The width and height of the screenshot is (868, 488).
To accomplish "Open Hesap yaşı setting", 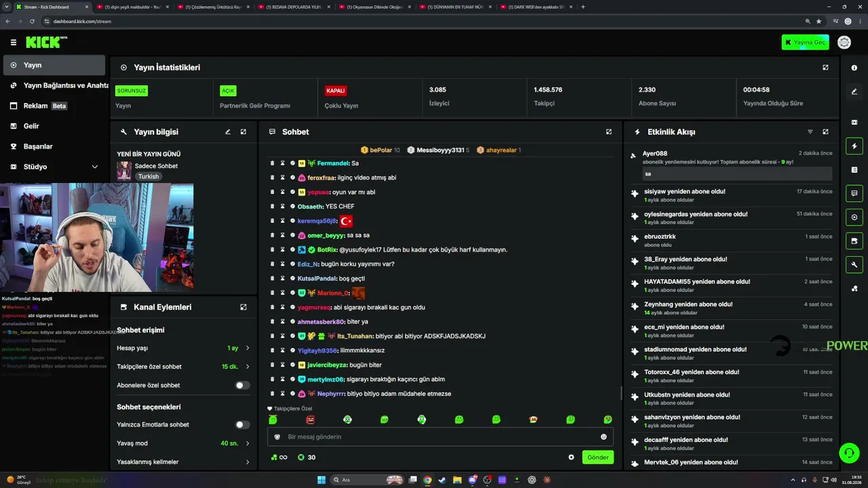I will pos(183,348).
